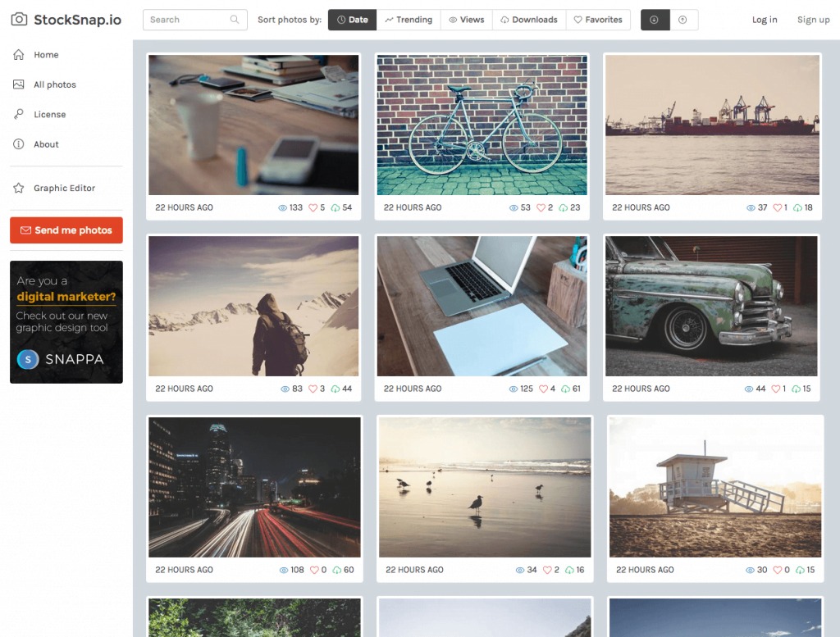This screenshot has height=637, width=840.
Task: Click views eye icon showing 30
Action: pos(750,570)
